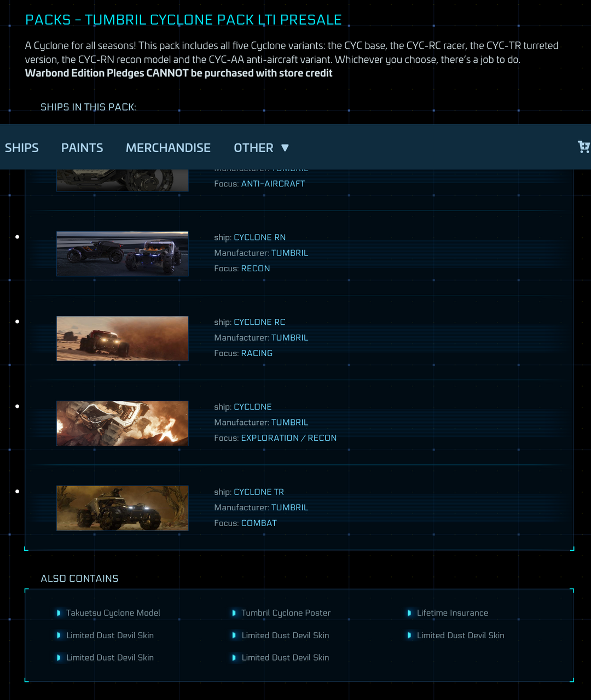Click the arrow icon beside Lifetime Insurance
Screen dimensions: 591x700
410,613
